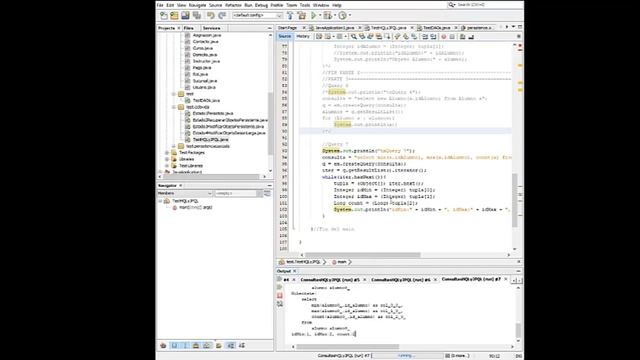Click the Clean and Build icon
The height and width of the screenshot is (360, 640).
coord(302,16)
